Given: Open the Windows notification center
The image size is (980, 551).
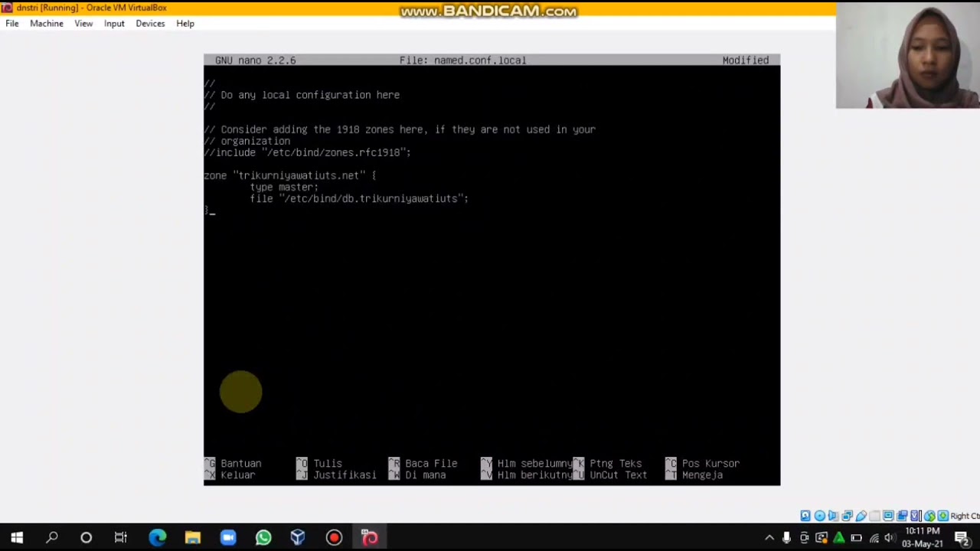Looking at the screenshot, I should click(x=962, y=538).
